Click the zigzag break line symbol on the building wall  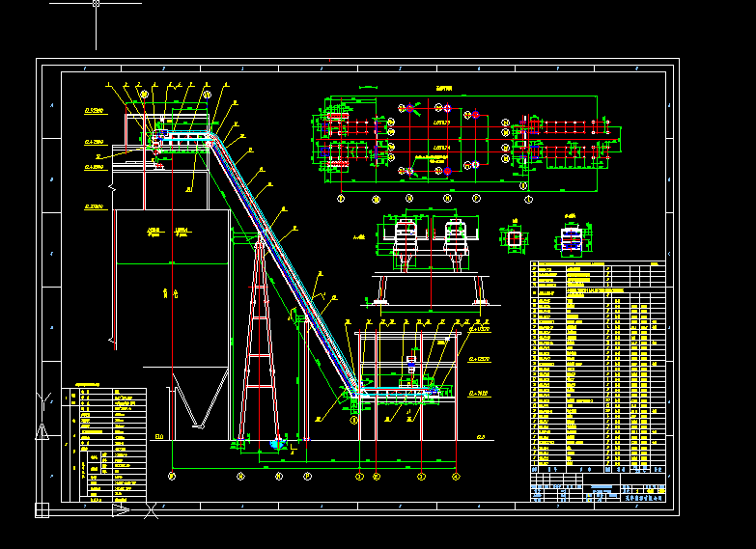[112, 188]
